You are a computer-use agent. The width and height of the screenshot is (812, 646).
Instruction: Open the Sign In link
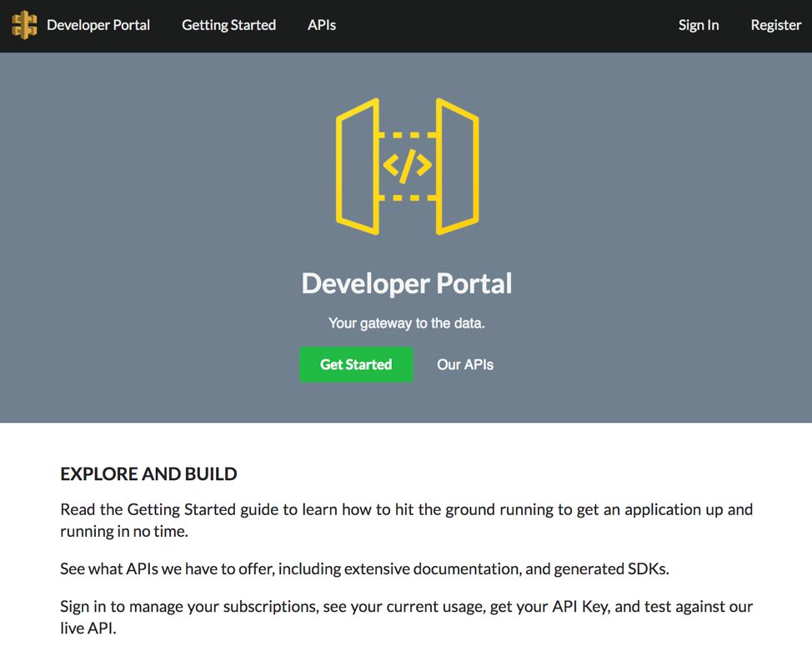coord(699,25)
